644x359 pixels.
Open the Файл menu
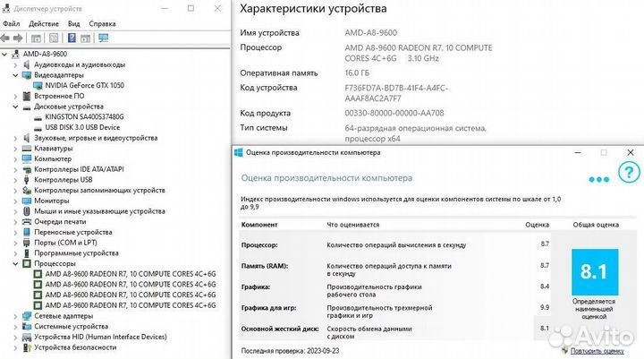(x=12, y=24)
